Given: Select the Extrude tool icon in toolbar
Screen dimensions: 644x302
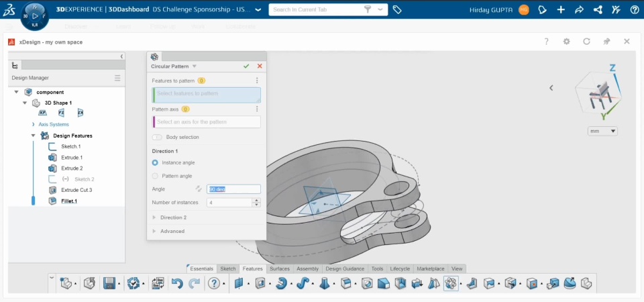Looking at the screenshot, I should coord(260,283).
